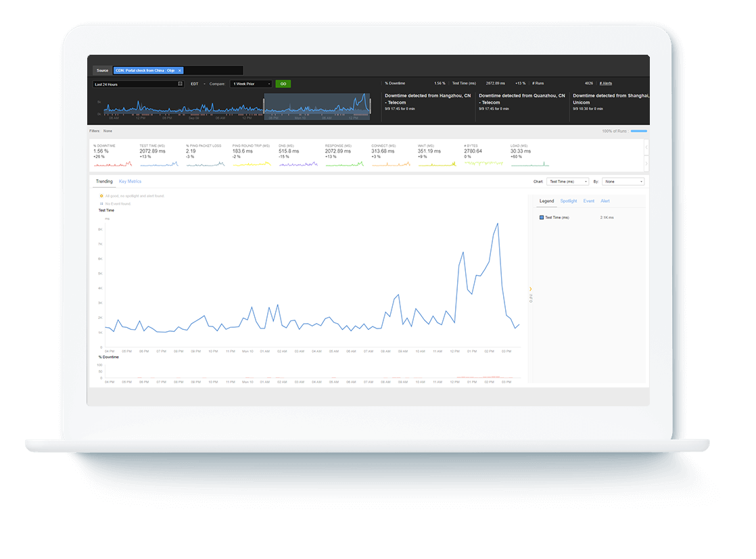Click the 2.1K ms legend value

click(607, 218)
